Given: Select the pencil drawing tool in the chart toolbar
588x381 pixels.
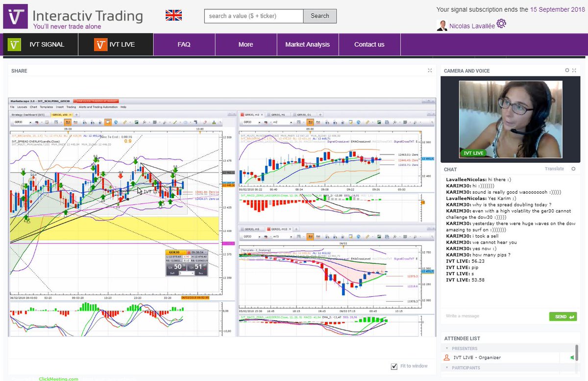Looking at the screenshot, I should point(205,122).
